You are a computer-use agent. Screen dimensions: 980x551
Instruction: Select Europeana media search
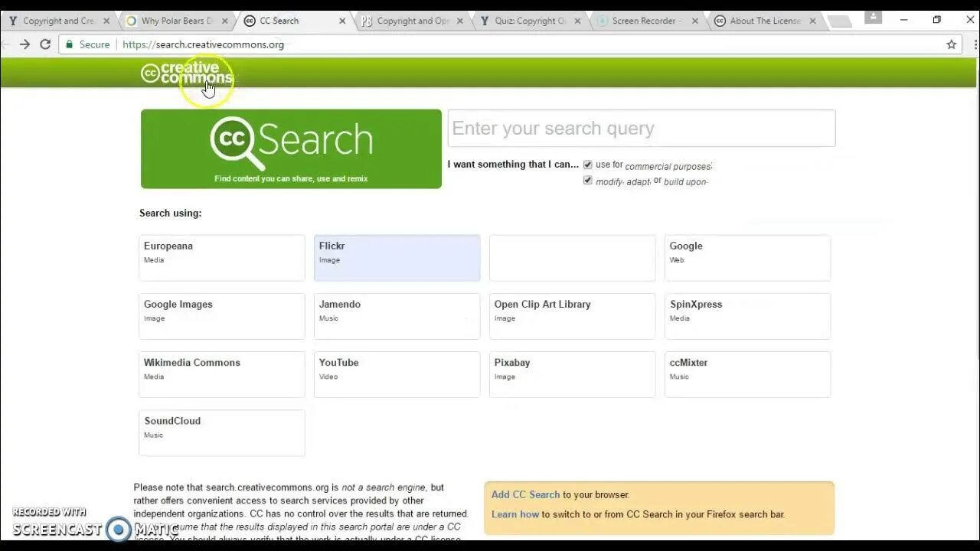(222, 258)
